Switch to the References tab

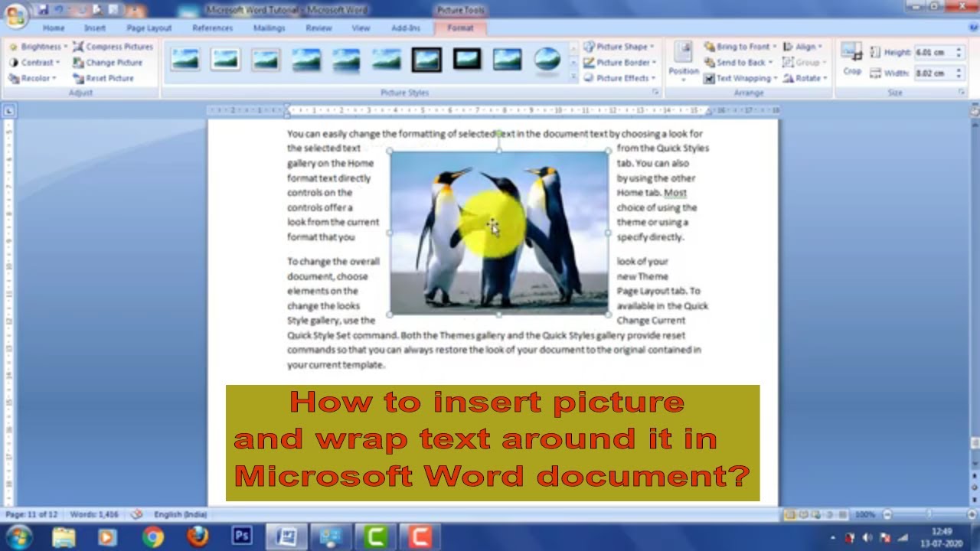pyautogui.click(x=213, y=28)
